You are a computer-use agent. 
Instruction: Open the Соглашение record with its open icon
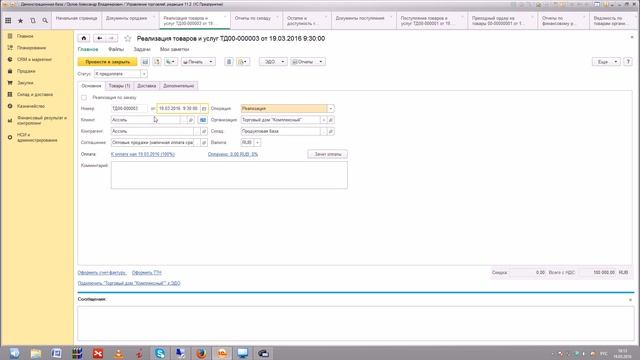[204, 143]
